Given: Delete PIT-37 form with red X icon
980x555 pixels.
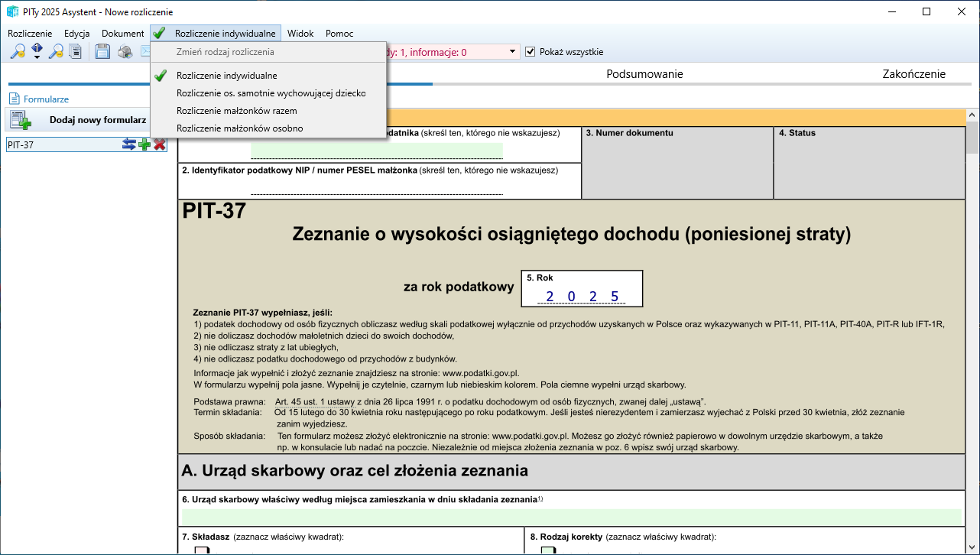Looking at the screenshot, I should (x=159, y=144).
